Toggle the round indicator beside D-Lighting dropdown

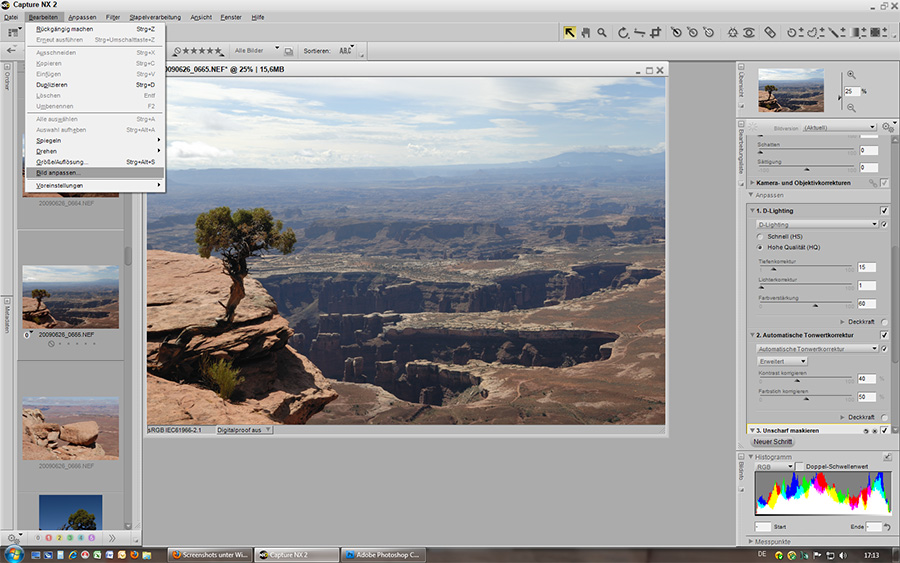click(x=885, y=224)
